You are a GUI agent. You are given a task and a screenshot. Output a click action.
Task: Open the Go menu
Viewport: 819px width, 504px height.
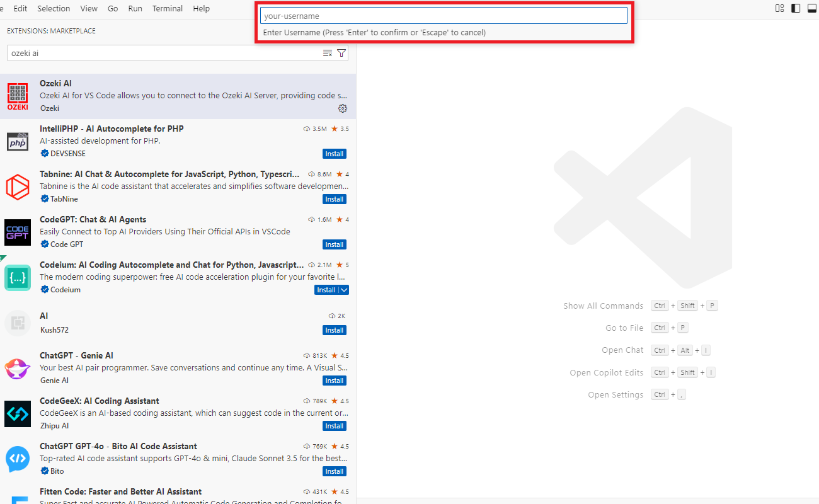(x=113, y=8)
